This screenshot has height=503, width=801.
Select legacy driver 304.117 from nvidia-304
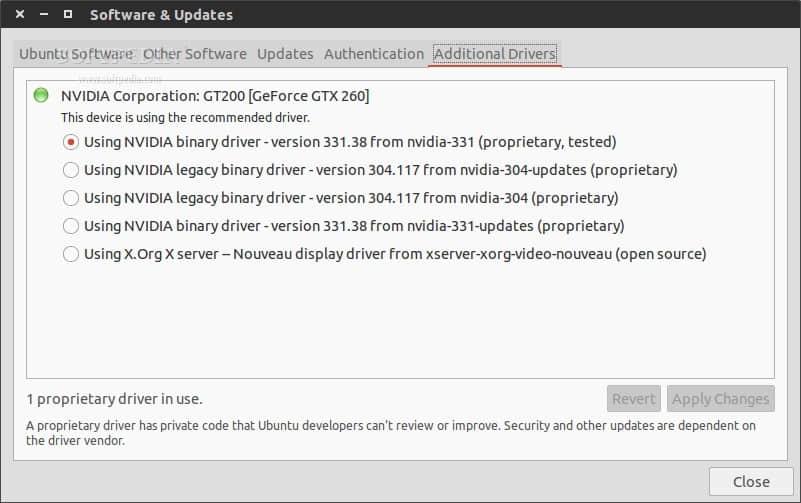click(x=71, y=198)
